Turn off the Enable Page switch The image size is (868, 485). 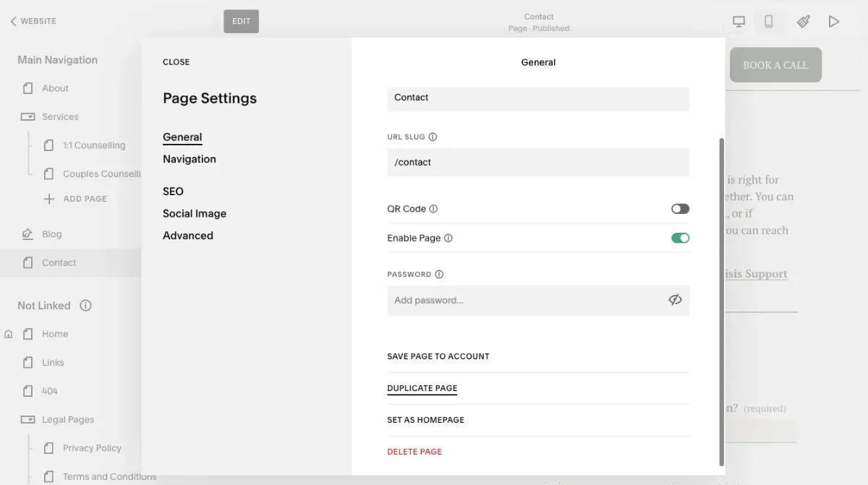point(680,238)
